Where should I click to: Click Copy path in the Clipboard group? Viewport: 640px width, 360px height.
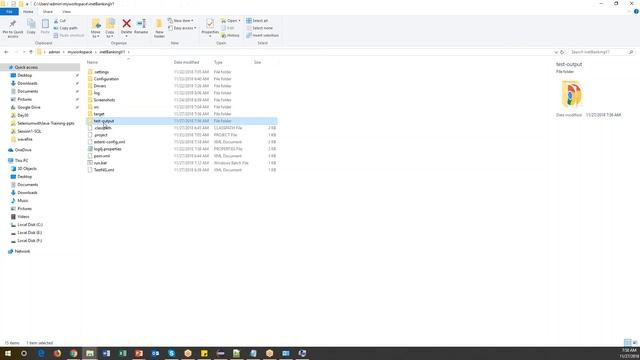tap(65, 28)
